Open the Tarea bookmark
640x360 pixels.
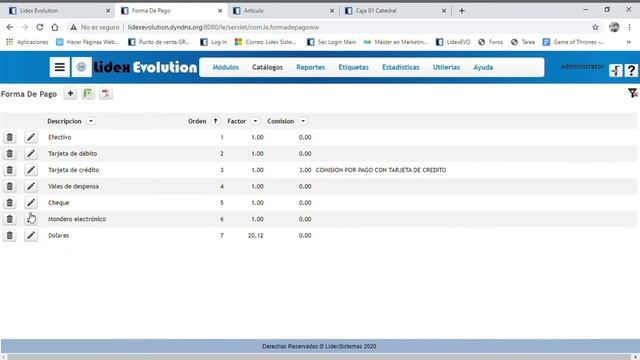523,42
